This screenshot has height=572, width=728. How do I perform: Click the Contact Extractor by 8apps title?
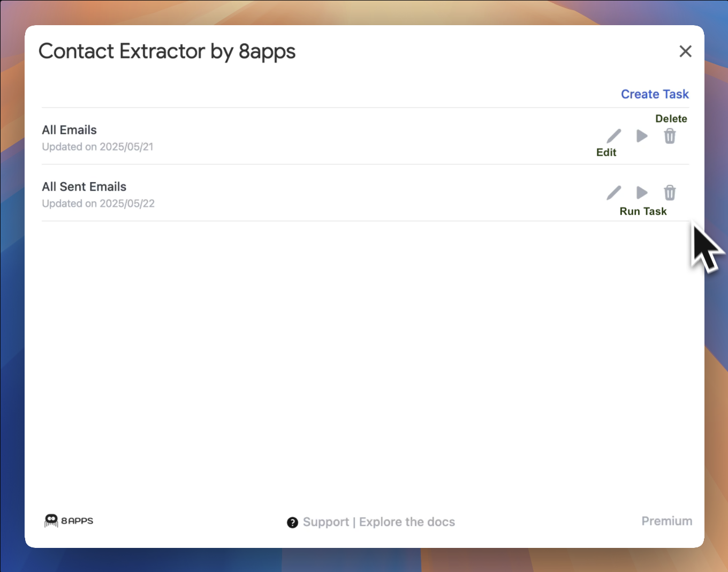tap(167, 52)
